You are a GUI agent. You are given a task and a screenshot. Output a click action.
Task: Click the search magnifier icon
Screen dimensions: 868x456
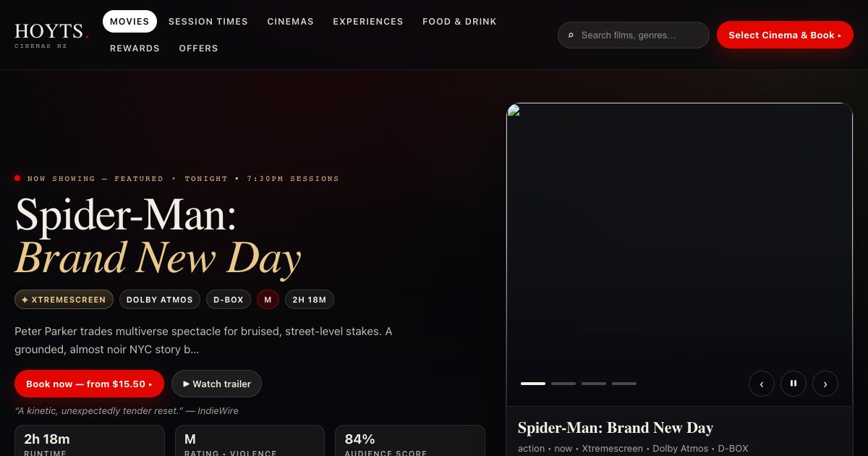point(571,35)
